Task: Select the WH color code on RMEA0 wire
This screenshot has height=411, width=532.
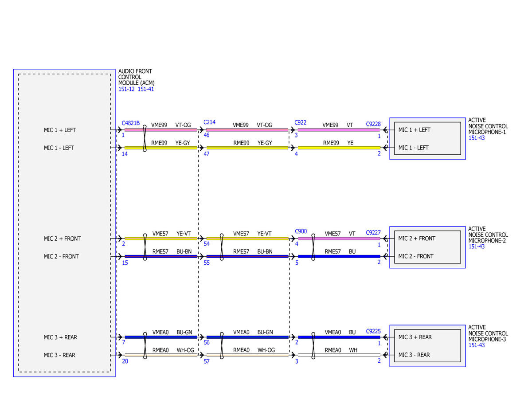Action: pos(353,350)
